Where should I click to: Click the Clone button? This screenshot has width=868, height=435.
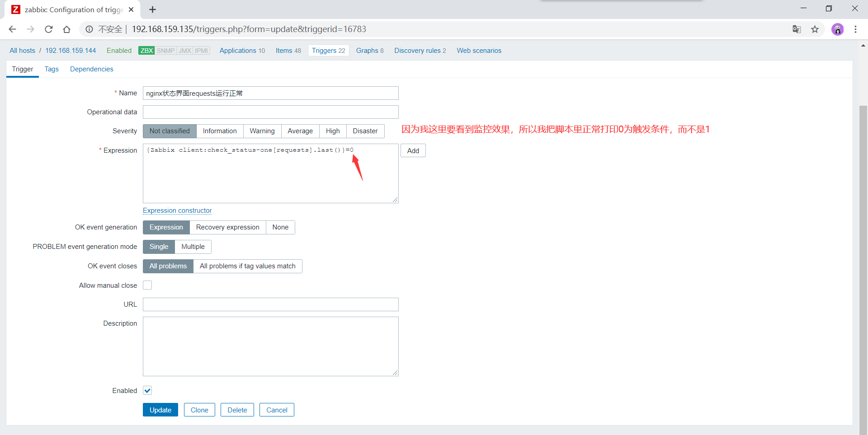click(x=199, y=410)
